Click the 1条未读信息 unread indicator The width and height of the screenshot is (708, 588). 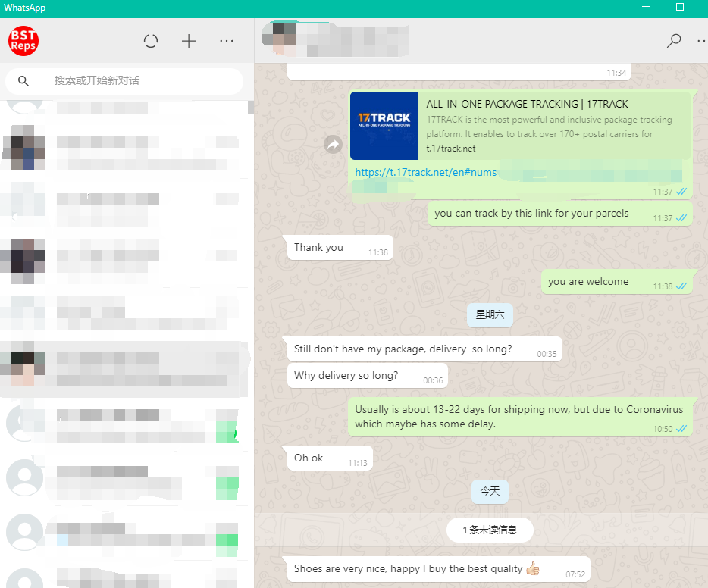pyautogui.click(x=490, y=530)
